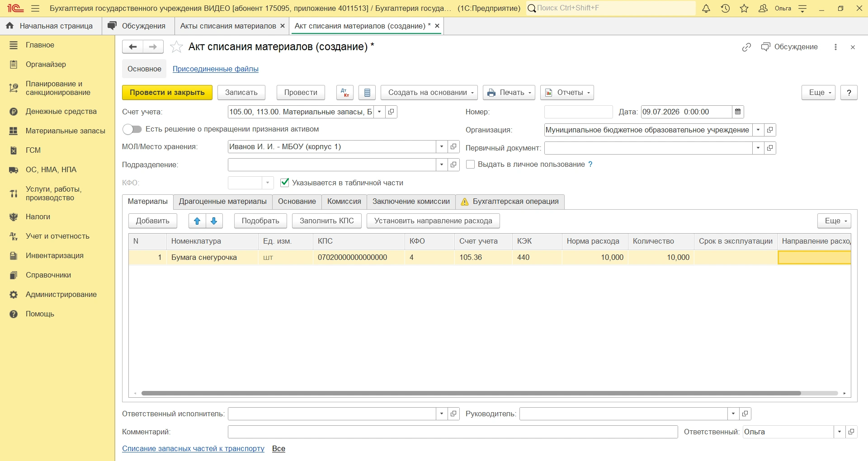Navigate forward with right arrow button
The width and height of the screenshot is (868, 461).
tap(153, 47)
